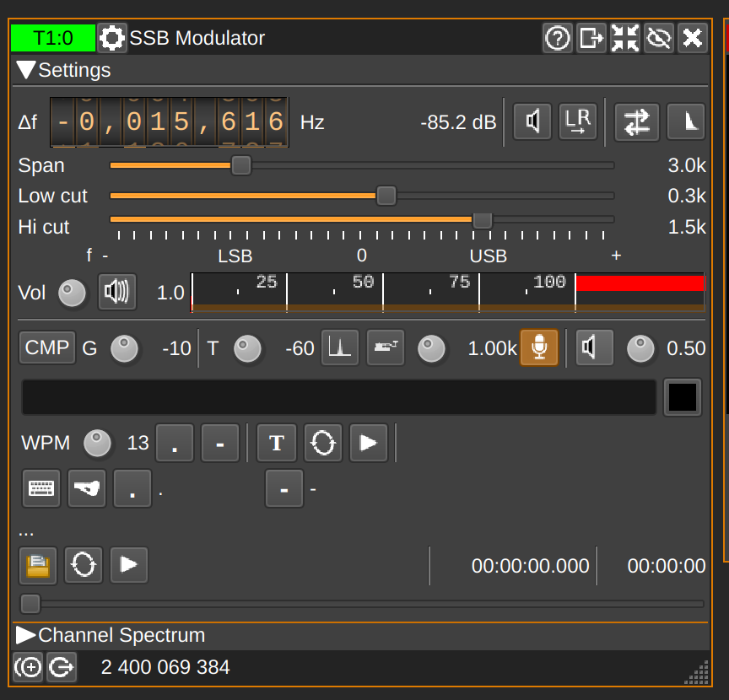Image resolution: width=729 pixels, height=700 pixels.
Task: Expand the Channel Spectrum section
Action: 26,635
